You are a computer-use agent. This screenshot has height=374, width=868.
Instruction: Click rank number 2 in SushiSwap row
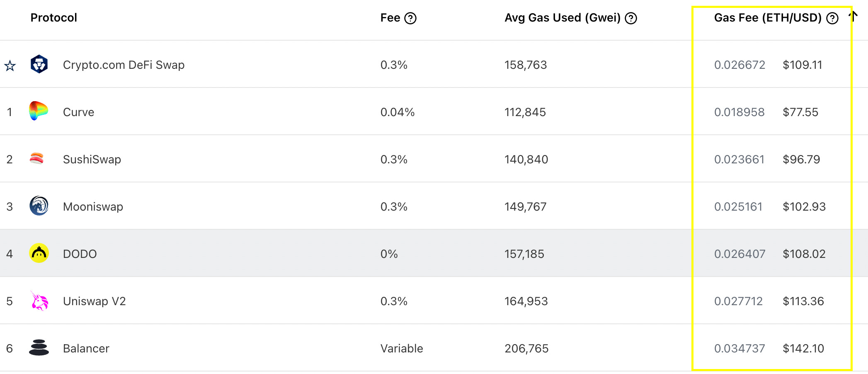(10, 159)
